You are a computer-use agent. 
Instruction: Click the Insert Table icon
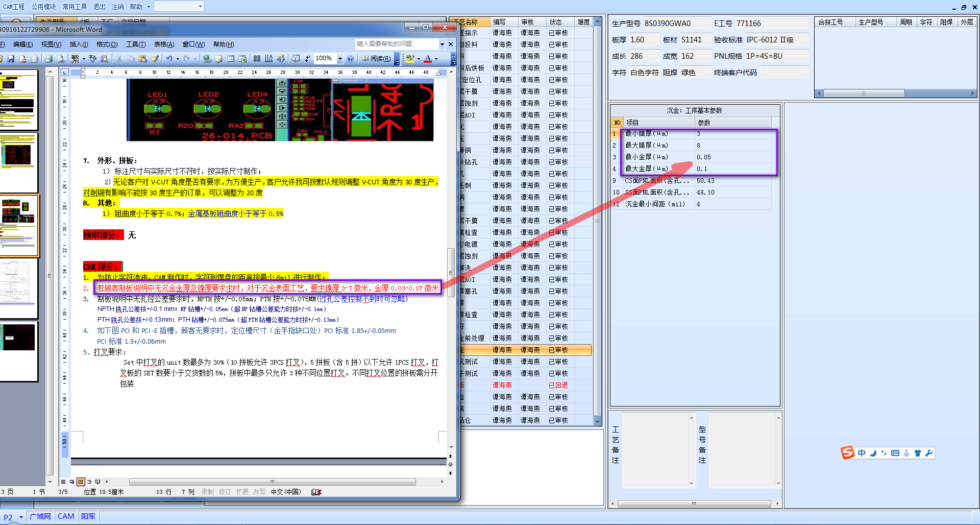230,59
